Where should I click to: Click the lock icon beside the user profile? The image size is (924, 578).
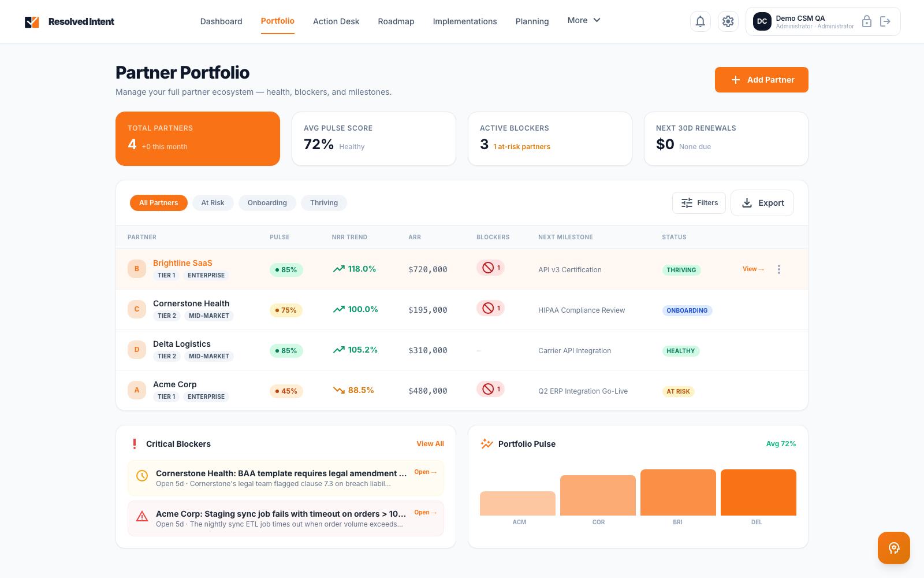pyautogui.click(x=867, y=21)
